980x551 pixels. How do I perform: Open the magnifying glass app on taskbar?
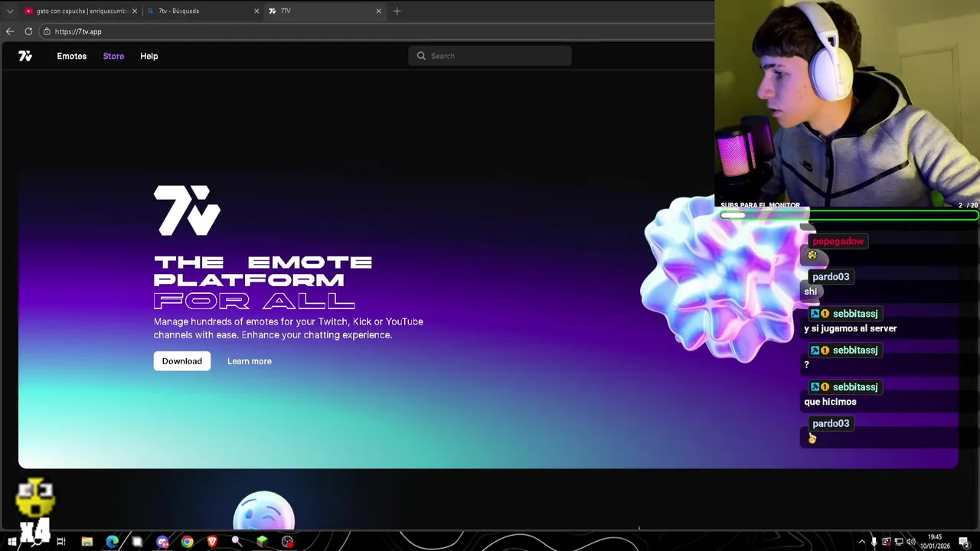pyautogui.click(x=237, y=541)
